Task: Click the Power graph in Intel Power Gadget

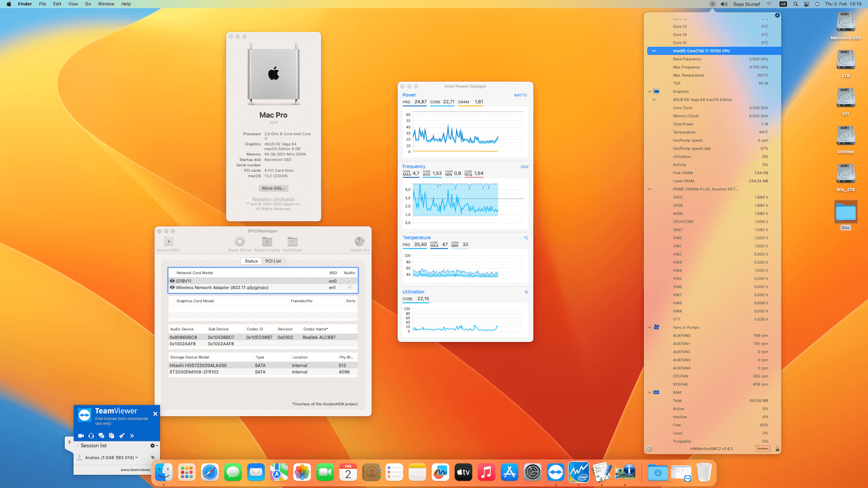Action: 465,132
